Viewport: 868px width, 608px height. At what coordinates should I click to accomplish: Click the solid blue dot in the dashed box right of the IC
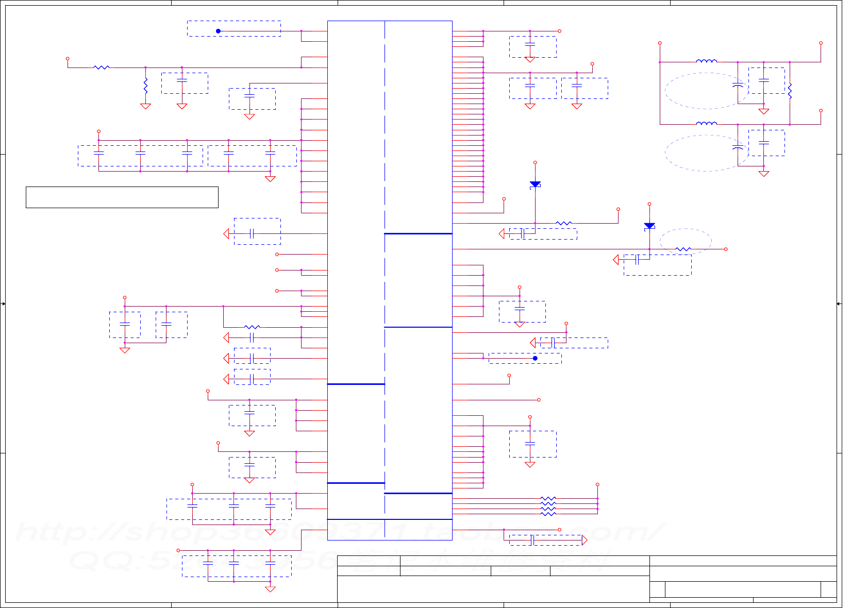pyautogui.click(x=535, y=358)
